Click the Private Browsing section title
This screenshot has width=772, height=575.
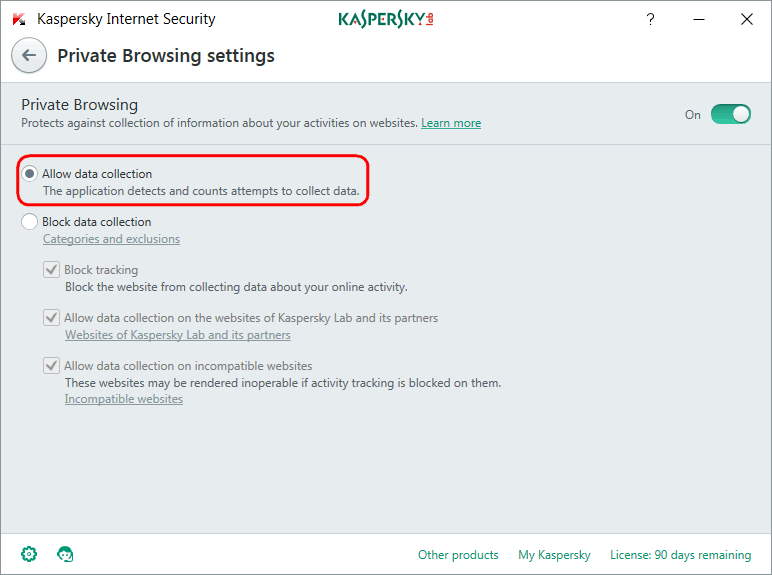(79, 104)
